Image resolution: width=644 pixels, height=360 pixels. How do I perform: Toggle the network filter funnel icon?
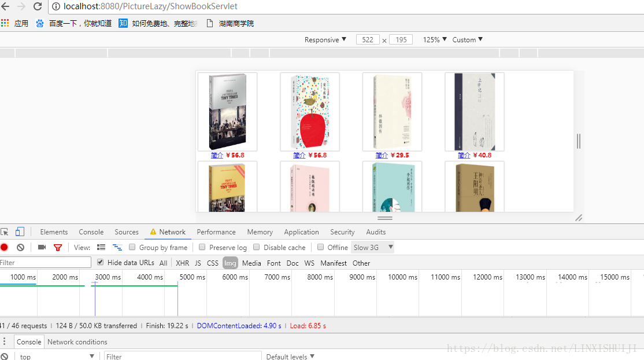(x=58, y=247)
